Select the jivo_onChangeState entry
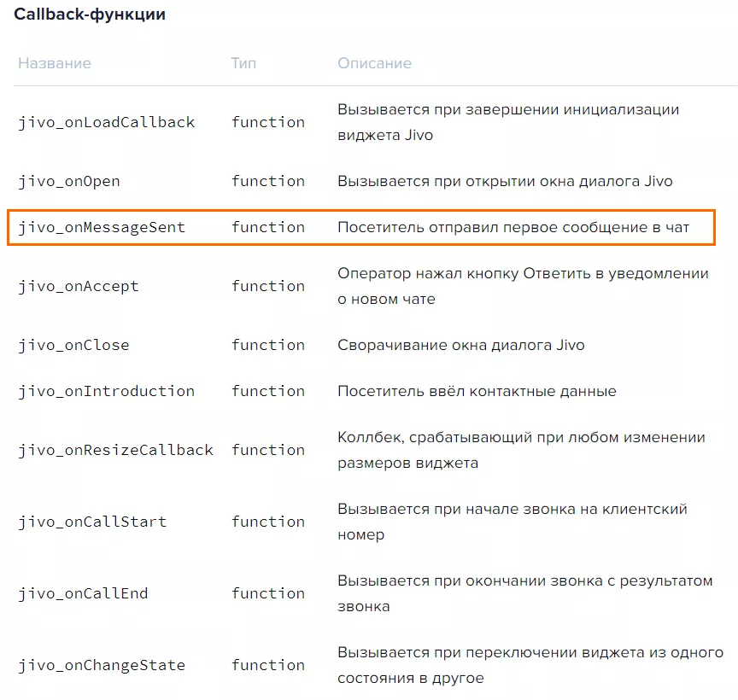The image size is (738, 700). [x=102, y=666]
